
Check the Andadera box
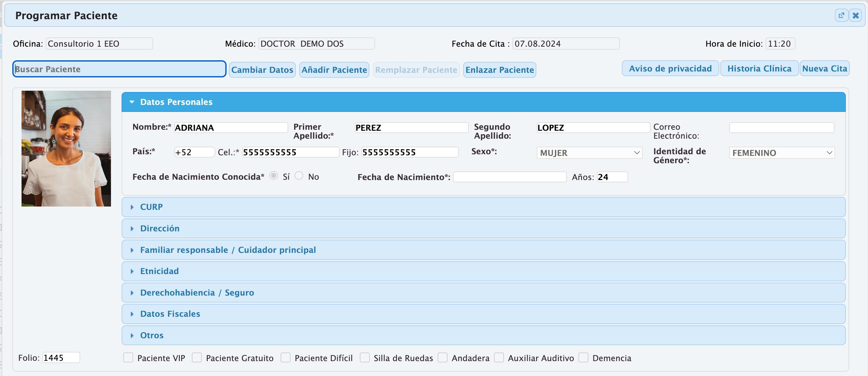442,357
